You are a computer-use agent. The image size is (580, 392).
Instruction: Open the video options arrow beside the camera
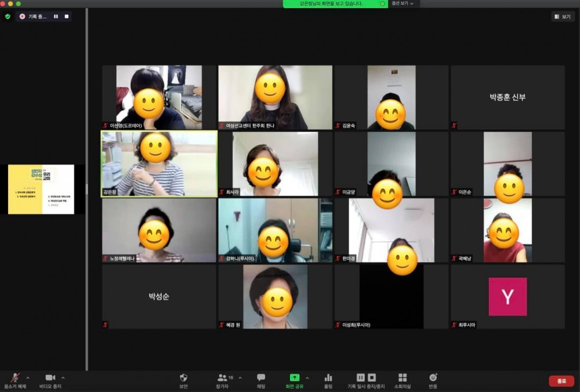[x=63, y=378]
